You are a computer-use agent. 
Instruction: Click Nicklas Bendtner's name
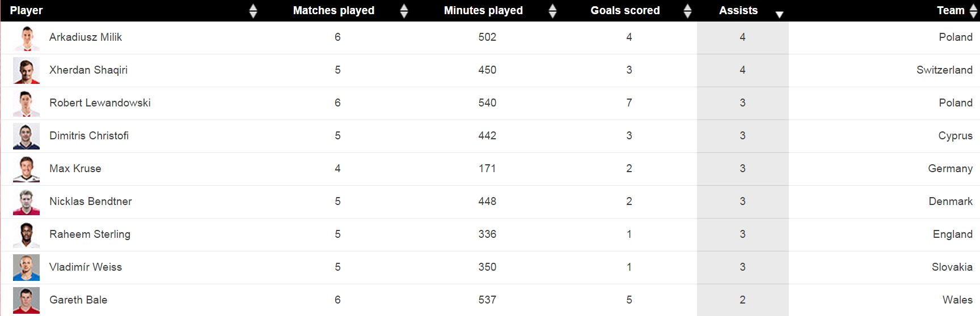[91, 202]
